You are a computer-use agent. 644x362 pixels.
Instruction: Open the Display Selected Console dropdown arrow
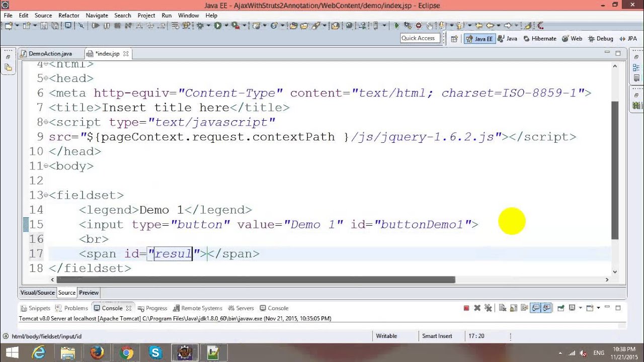(581, 308)
